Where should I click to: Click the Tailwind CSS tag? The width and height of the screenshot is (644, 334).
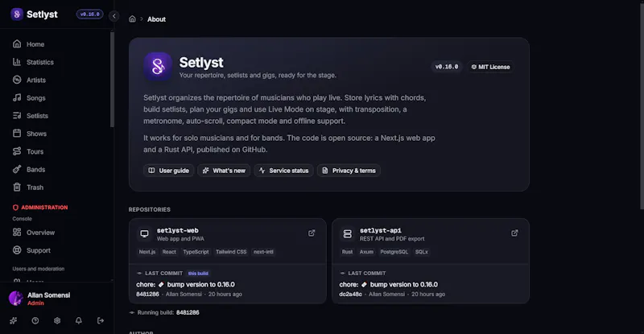[231, 252]
